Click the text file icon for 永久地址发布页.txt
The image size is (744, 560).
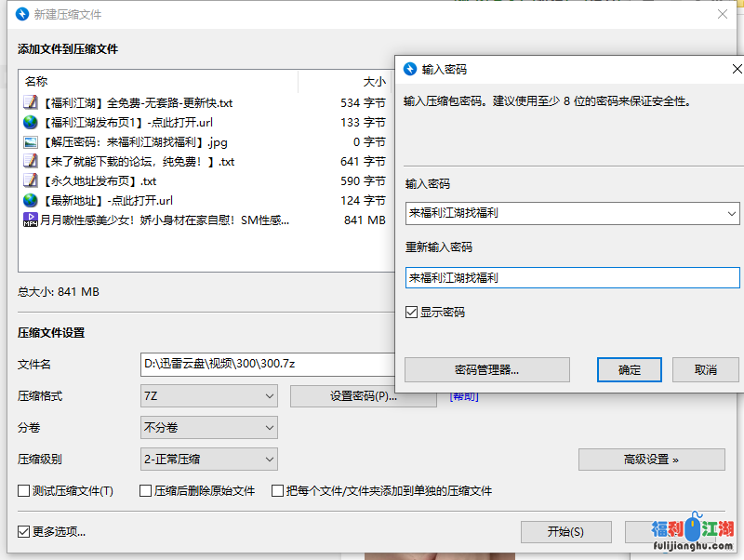31,181
